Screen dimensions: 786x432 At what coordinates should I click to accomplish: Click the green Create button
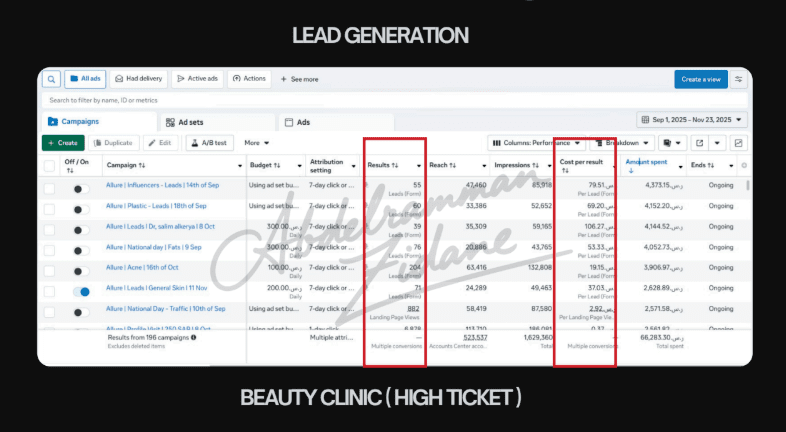click(63, 143)
